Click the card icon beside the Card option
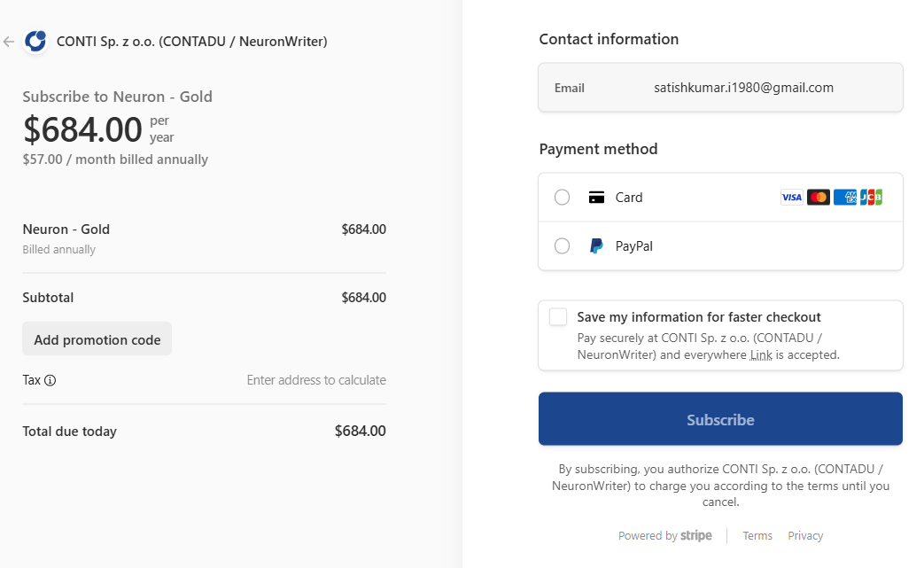 click(595, 197)
